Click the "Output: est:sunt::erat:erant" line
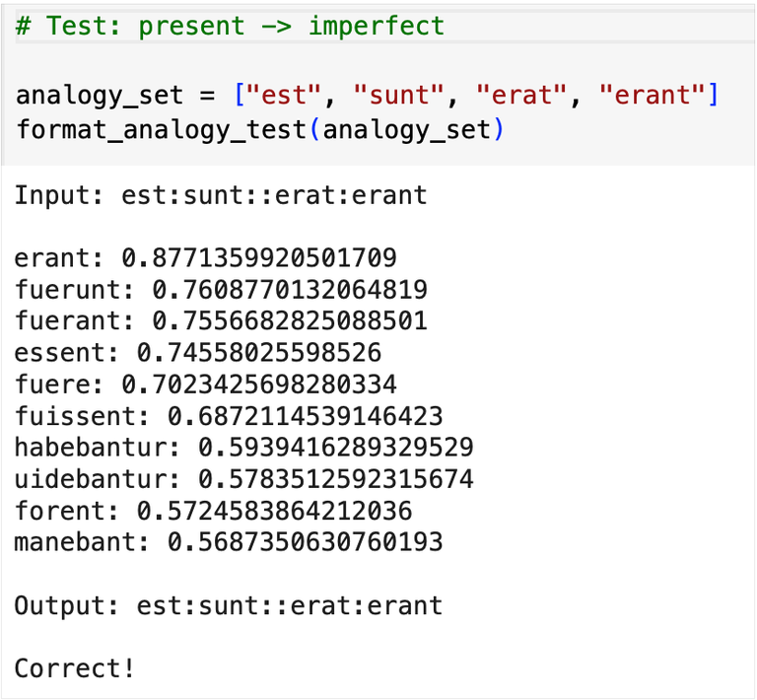The height and width of the screenshot is (700, 757). tap(229, 605)
